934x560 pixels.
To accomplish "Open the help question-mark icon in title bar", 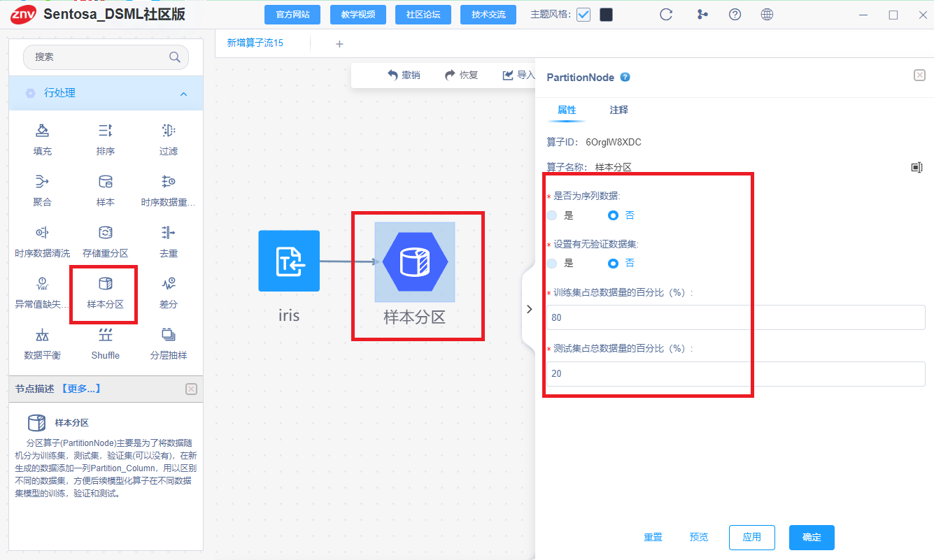I will pos(735,15).
